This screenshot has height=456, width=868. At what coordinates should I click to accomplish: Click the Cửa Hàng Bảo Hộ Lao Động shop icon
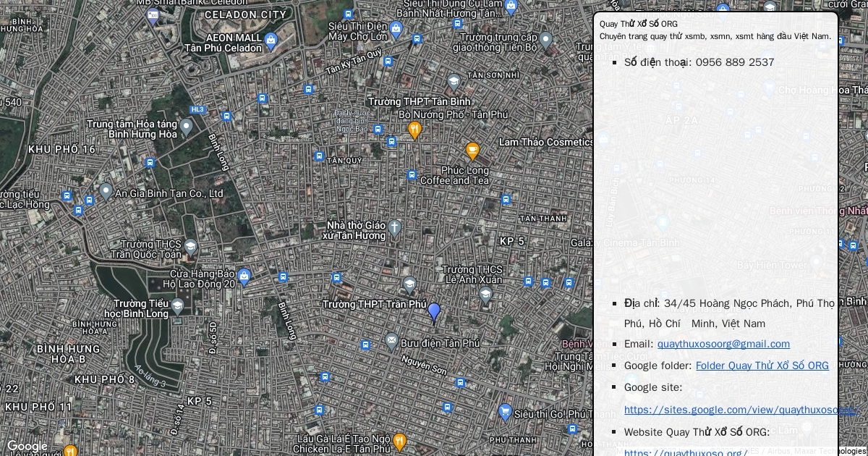click(x=244, y=276)
